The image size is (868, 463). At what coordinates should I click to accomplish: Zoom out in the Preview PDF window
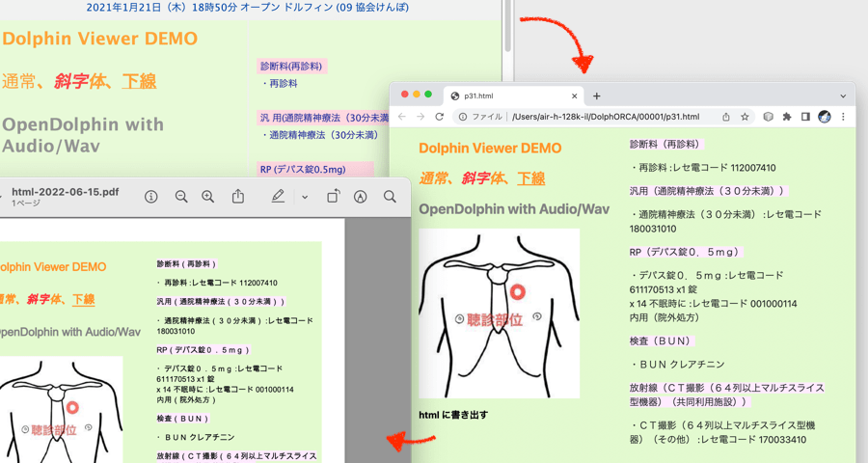[x=181, y=197]
